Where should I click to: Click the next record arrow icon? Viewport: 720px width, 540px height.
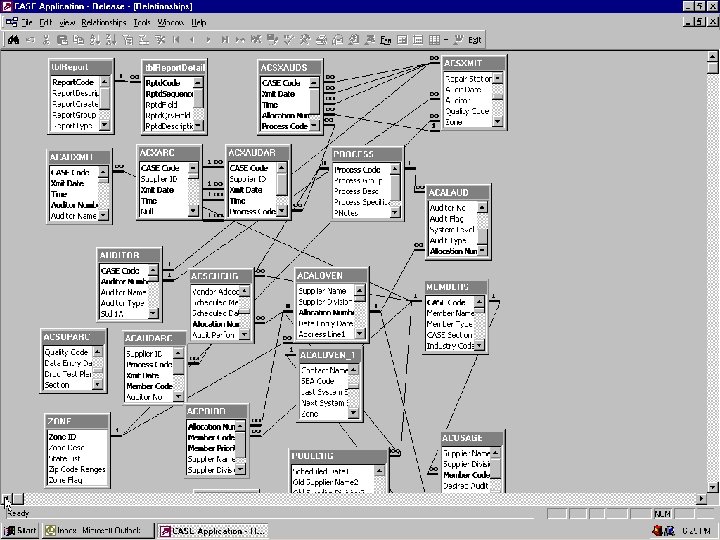(208, 40)
